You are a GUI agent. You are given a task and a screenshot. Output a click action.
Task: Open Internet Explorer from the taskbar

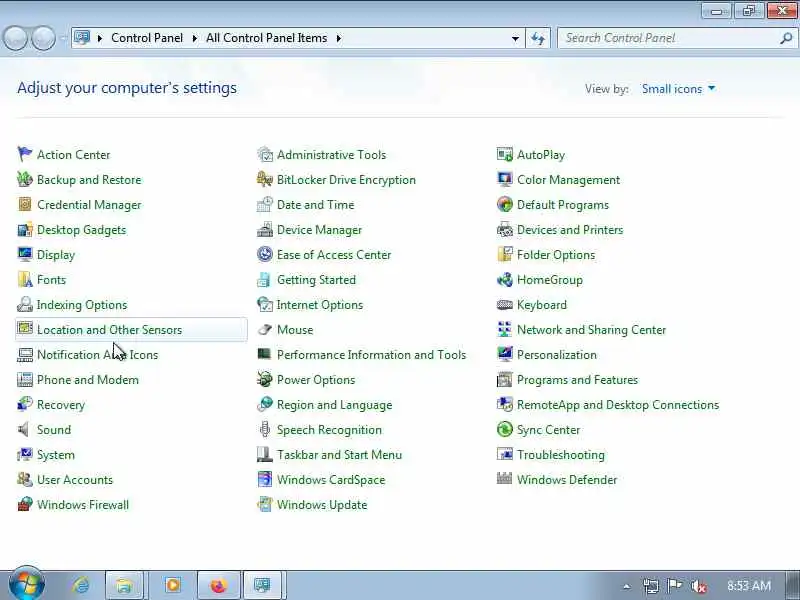[80, 585]
